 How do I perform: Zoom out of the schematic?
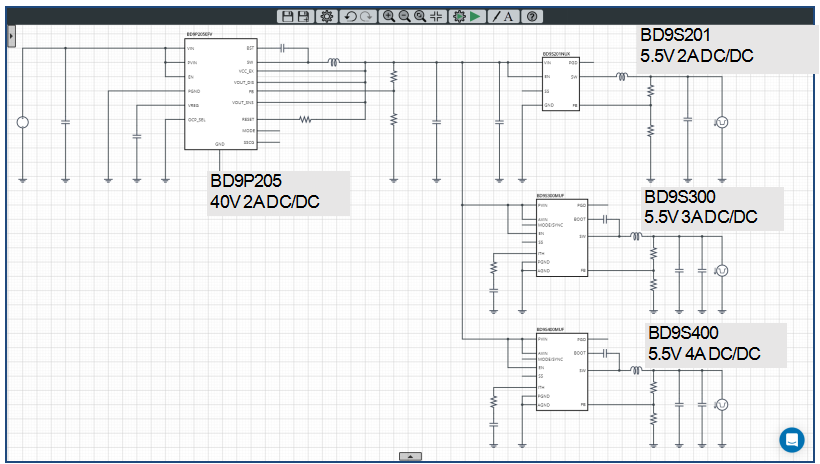[404, 16]
